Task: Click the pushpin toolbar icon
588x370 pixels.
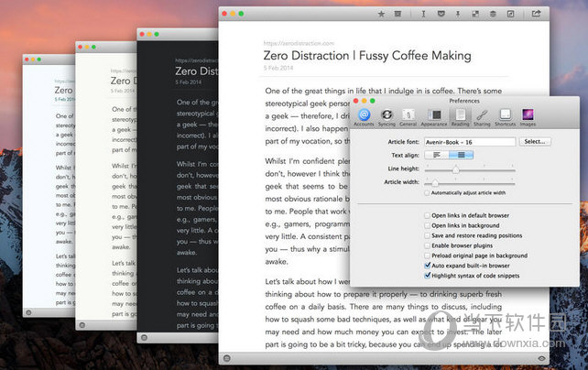Action: pos(458,14)
